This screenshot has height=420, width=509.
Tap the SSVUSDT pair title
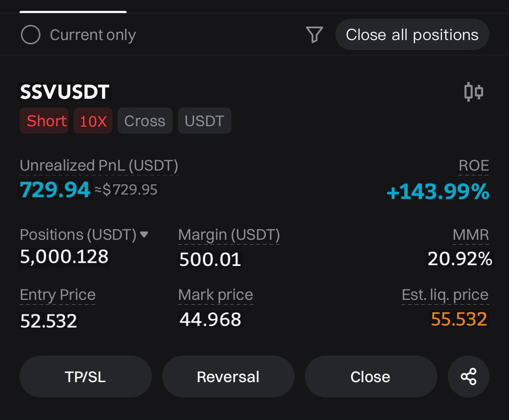pos(64,92)
